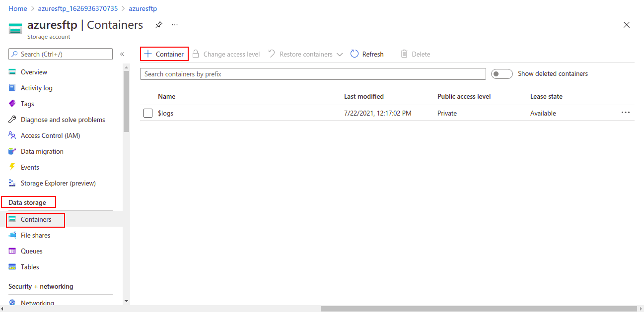Image resolution: width=644 pixels, height=312 pixels.
Task: Open Activity log menu item
Action: (36, 88)
